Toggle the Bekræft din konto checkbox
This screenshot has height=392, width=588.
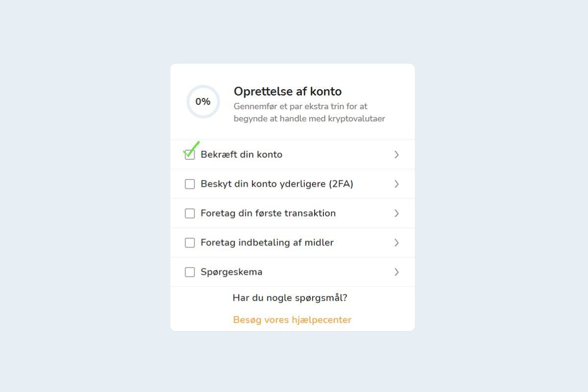click(190, 155)
